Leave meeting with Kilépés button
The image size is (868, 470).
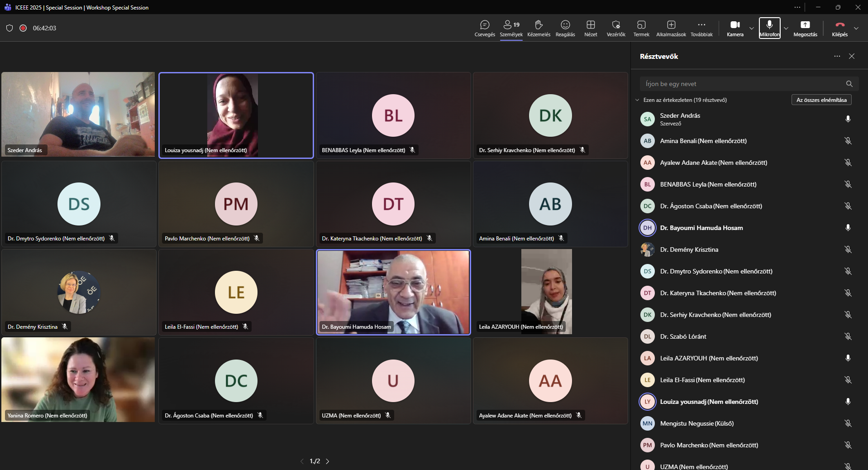tap(839, 28)
